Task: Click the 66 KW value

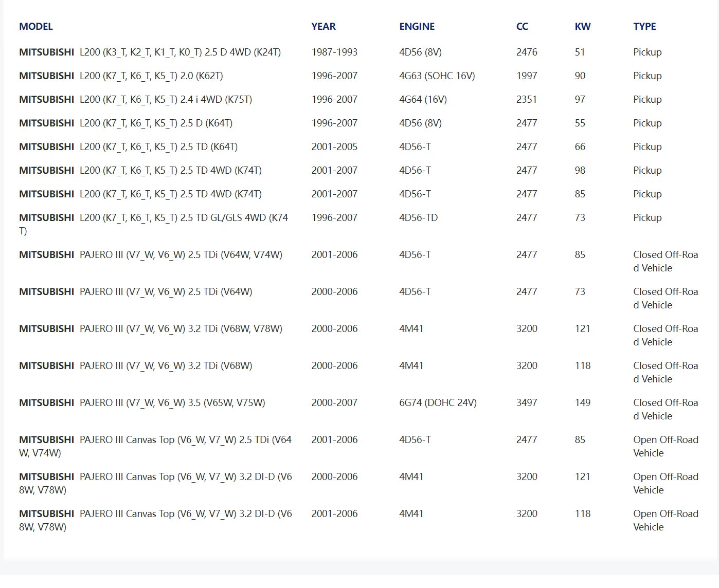Action: tap(580, 146)
